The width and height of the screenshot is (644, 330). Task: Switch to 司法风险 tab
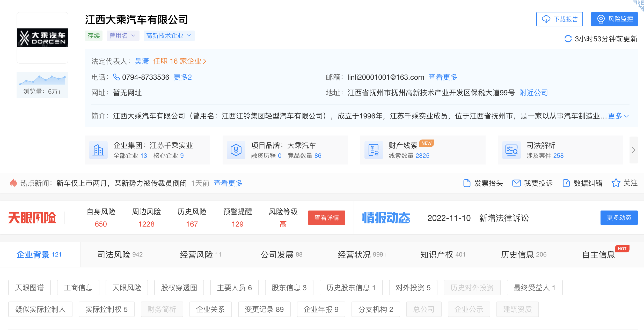pyautogui.click(x=120, y=255)
